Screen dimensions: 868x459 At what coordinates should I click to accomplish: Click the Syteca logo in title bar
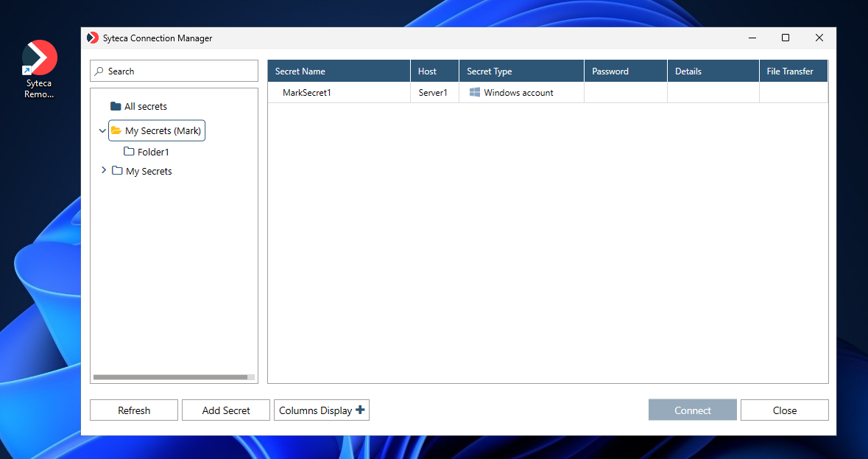(x=93, y=38)
